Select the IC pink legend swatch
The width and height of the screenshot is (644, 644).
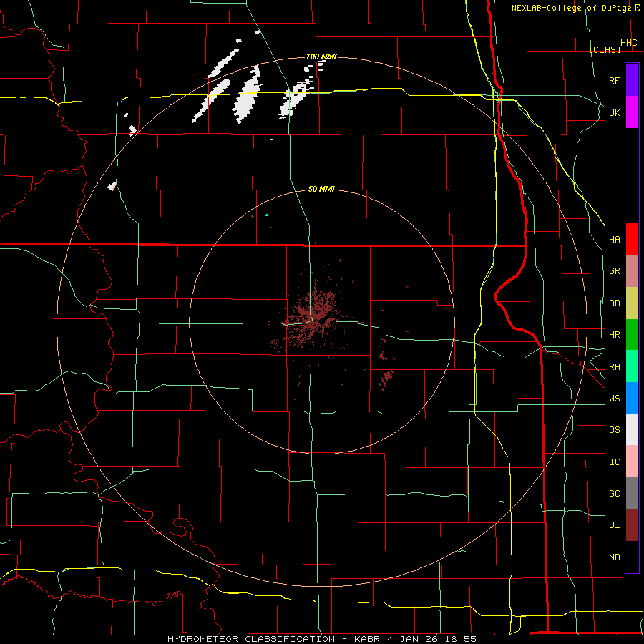click(x=632, y=462)
